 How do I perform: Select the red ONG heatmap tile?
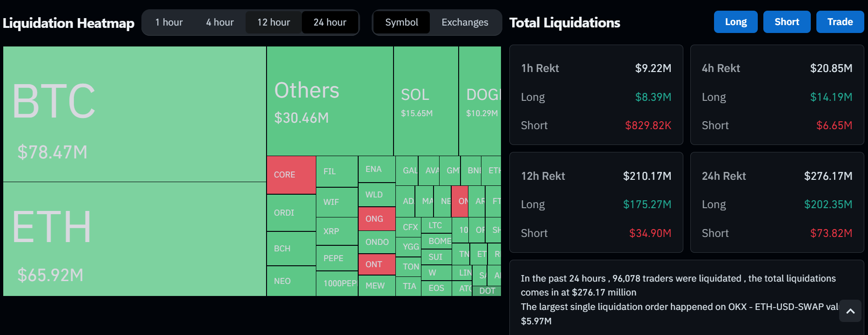[x=377, y=219]
